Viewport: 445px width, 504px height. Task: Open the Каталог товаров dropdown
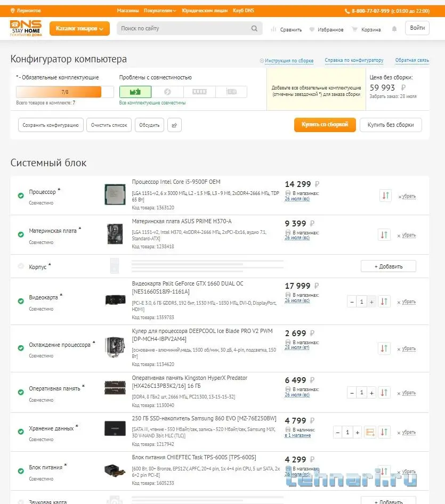pyautogui.click(x=79, y=28)
